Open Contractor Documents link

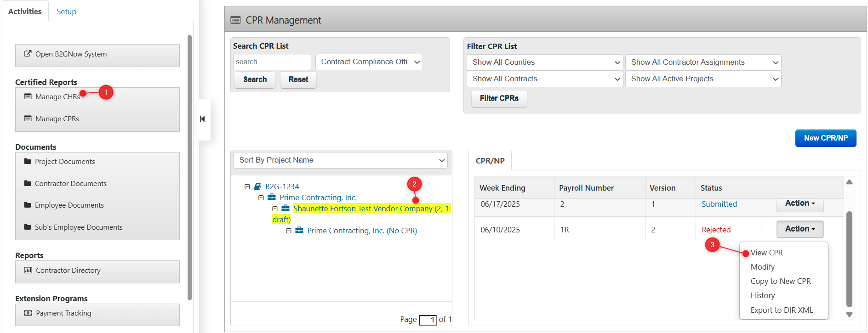pyautogui.click(x=71, y=183)
